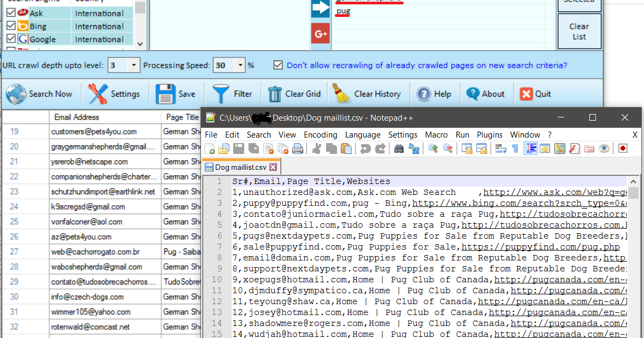Open Find with the binoculars icon in Notepad++
The height and width of the screenshot is (338, 644).
398,148
